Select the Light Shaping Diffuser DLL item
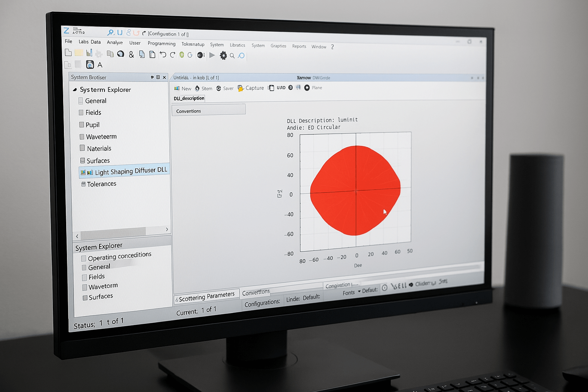Image resolution: width=588 pixels, height=392 pixels. click(x=124, y=171)
